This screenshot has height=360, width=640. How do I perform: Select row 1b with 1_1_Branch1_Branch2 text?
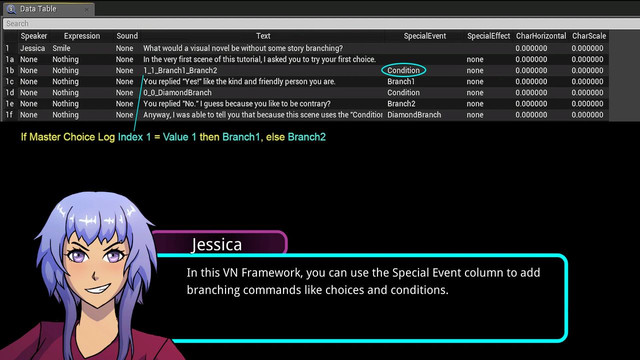pyautogui.click(x=306, y=70)
